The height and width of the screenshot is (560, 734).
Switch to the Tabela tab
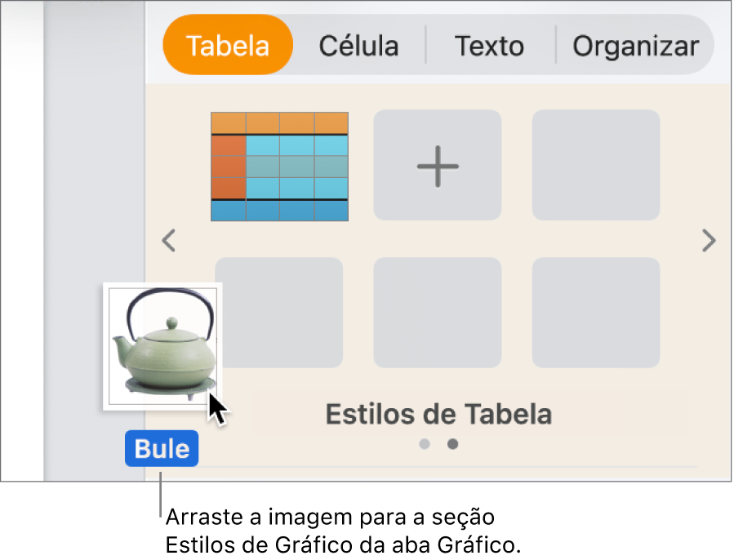click(x=227, y=45)
